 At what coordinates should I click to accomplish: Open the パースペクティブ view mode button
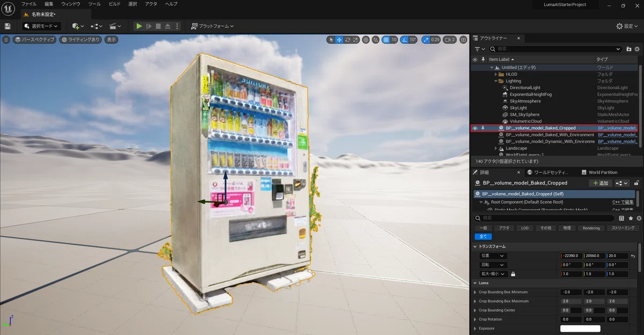pyautogui.click(x=34, y=40)
